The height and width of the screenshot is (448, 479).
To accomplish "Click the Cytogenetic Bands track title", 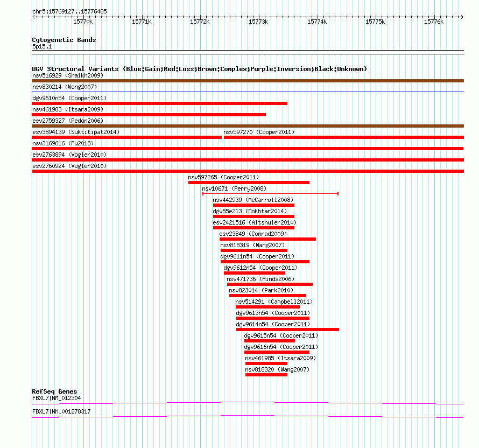I will pyautogui.click(x=64, y=40).
